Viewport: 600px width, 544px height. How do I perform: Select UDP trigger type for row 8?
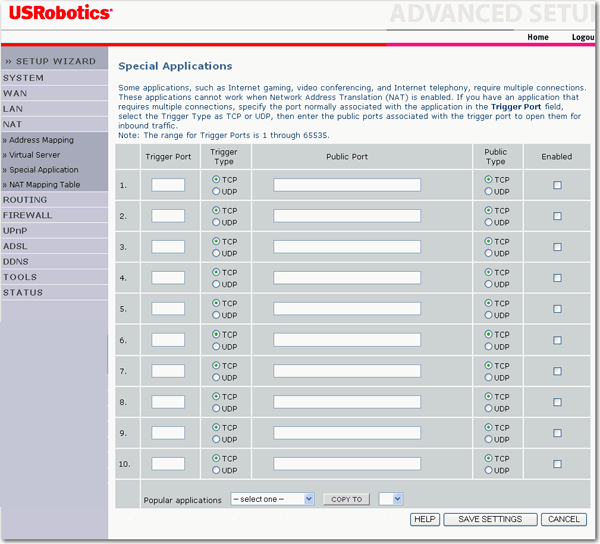[216, 409]
